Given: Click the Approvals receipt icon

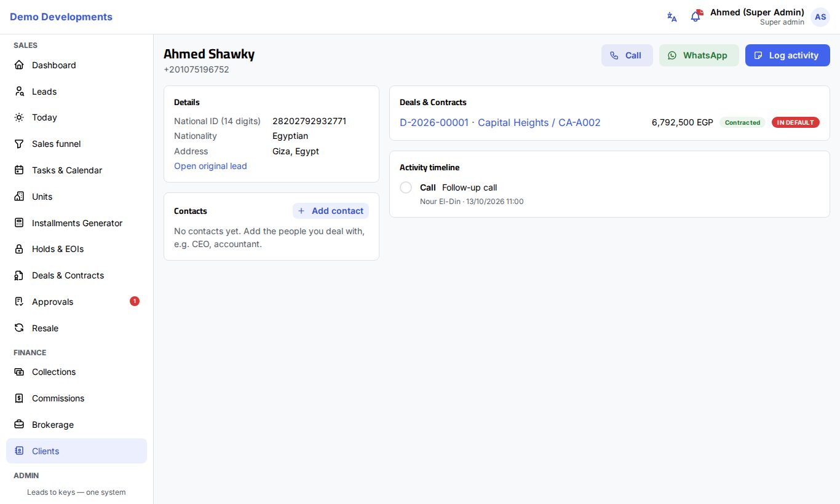Looking at the screenshot, I should 19,302.
